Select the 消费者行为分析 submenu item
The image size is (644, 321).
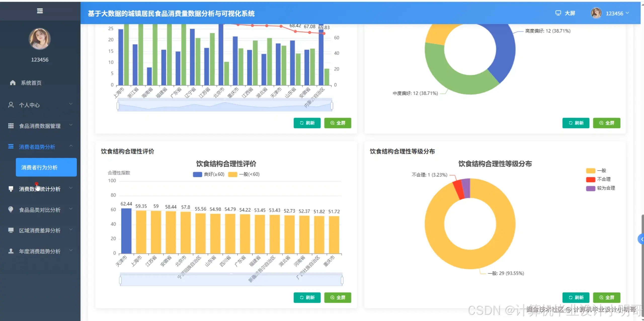46,167
